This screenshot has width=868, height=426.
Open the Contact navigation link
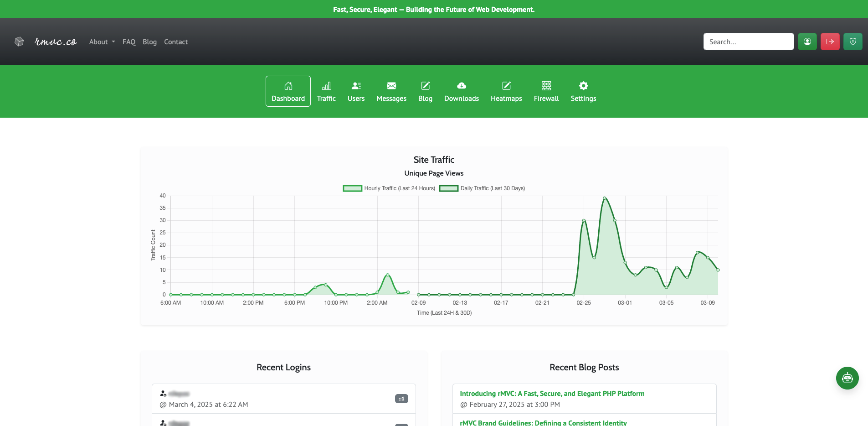coord(175,42)
